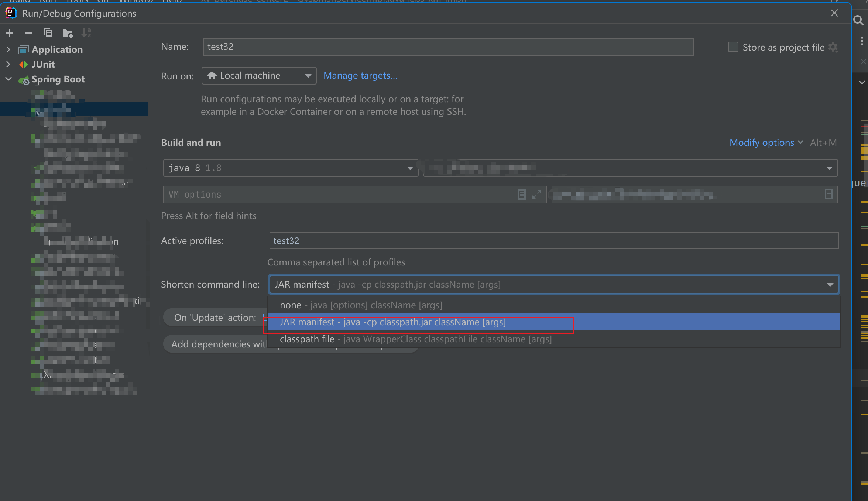Viewport: 868px width, 501px height.
Task: Remove the selected run configuration
Action: [x=28, y=32]
